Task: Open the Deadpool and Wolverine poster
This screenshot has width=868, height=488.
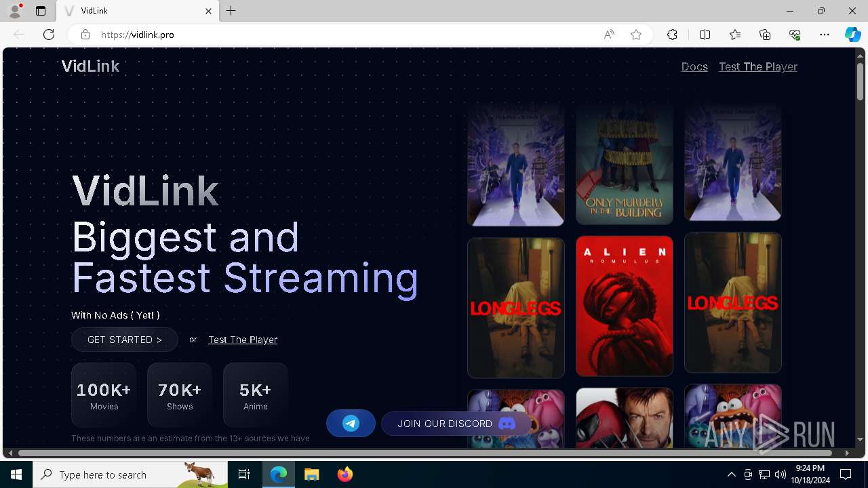Action: (x=625, y=418)
